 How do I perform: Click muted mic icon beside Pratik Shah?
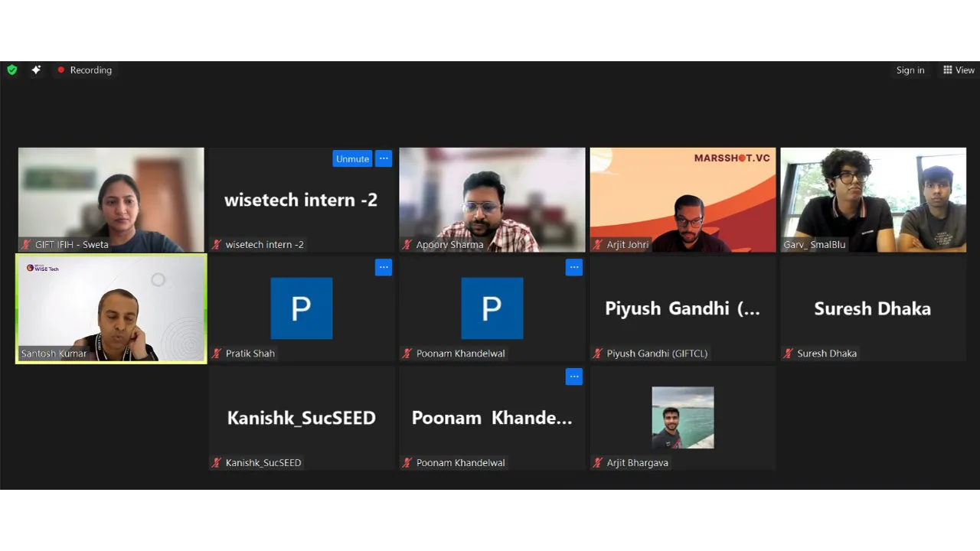click(217, 354)
